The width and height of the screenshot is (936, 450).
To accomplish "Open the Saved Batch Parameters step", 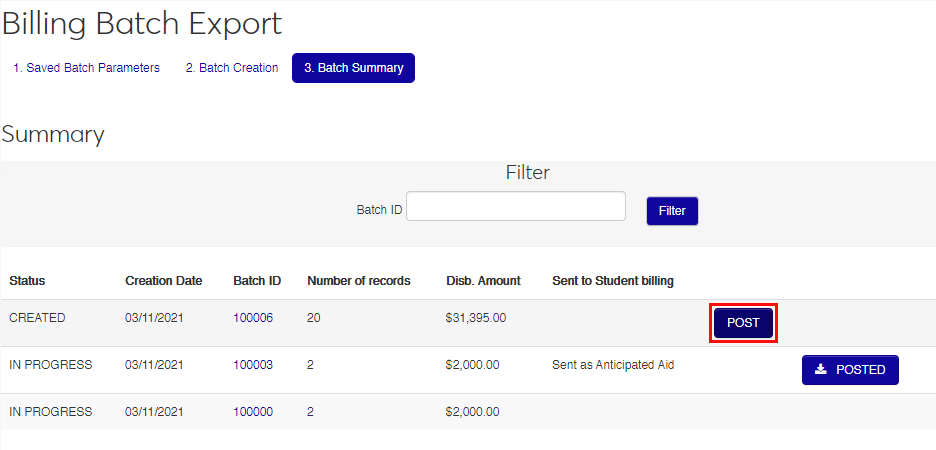I will [86, 68].
